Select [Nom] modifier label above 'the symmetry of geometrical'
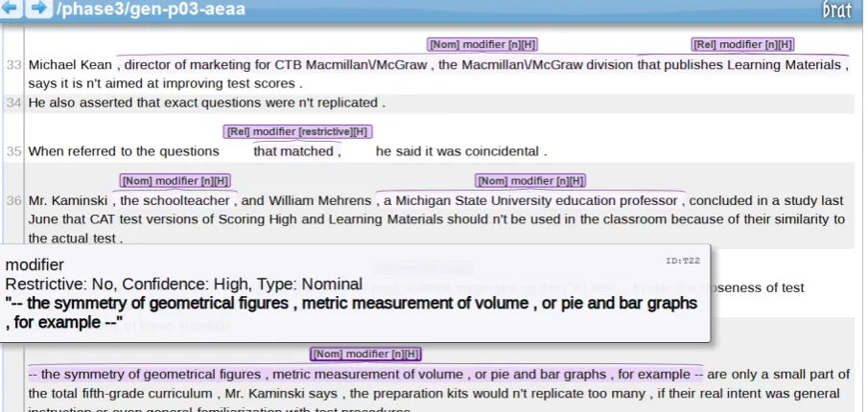This screenshot has height=412, width=868. click(x=365, y=354)
